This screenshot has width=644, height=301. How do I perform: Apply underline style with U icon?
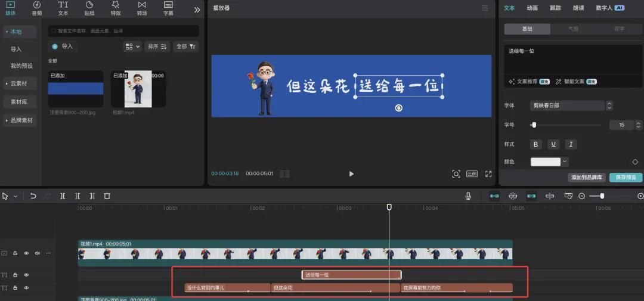[x=553, y=144]
